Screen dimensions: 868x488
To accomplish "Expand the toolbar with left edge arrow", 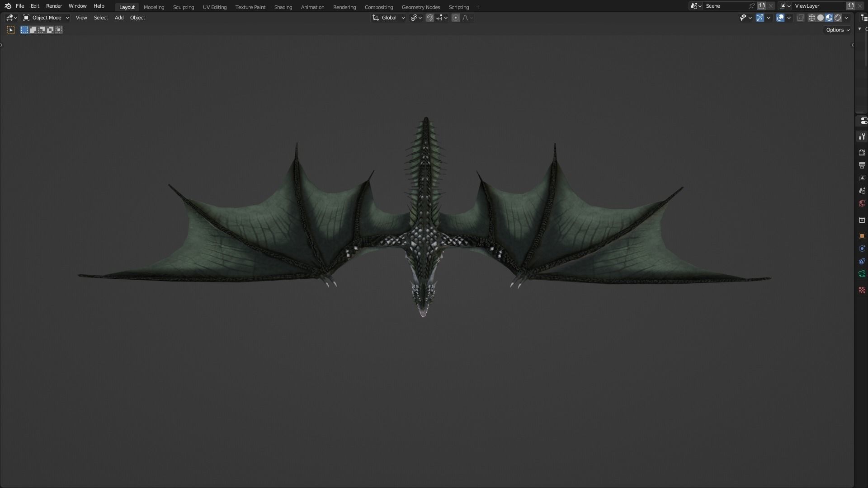I will [x=2, y=45].
